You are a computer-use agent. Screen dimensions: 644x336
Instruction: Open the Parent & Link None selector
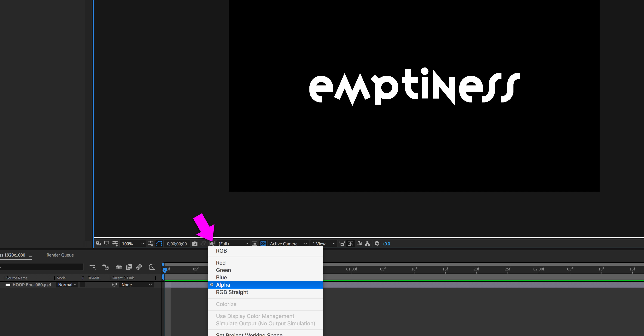pyautogui.click(x=137, y=285)
